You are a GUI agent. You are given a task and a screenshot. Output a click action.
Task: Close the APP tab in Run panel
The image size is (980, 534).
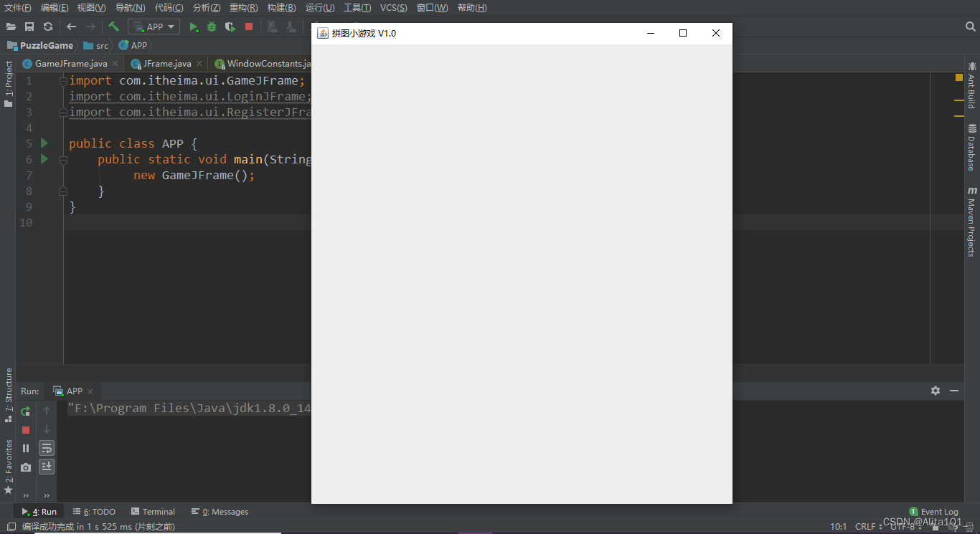[90, 391]
